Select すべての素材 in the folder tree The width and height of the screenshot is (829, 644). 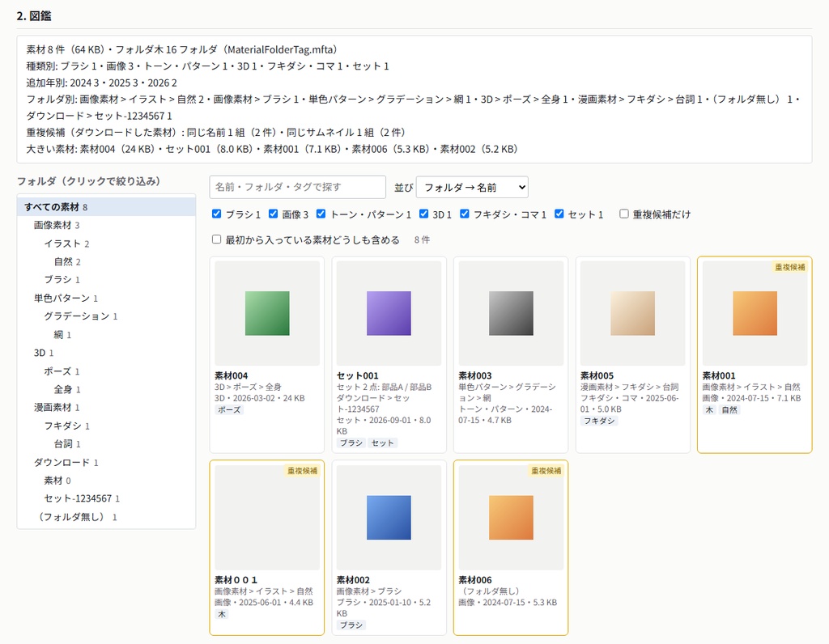point(106,206)
